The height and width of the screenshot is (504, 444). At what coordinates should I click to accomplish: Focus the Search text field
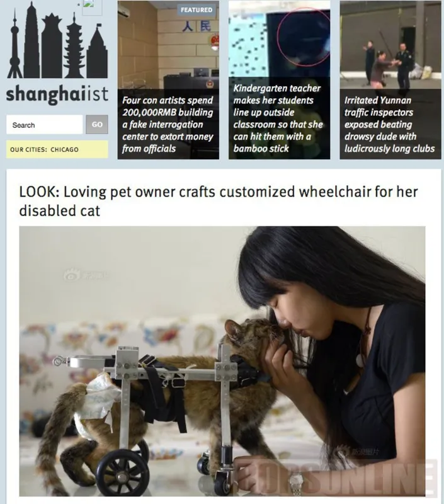coord(44,125)
